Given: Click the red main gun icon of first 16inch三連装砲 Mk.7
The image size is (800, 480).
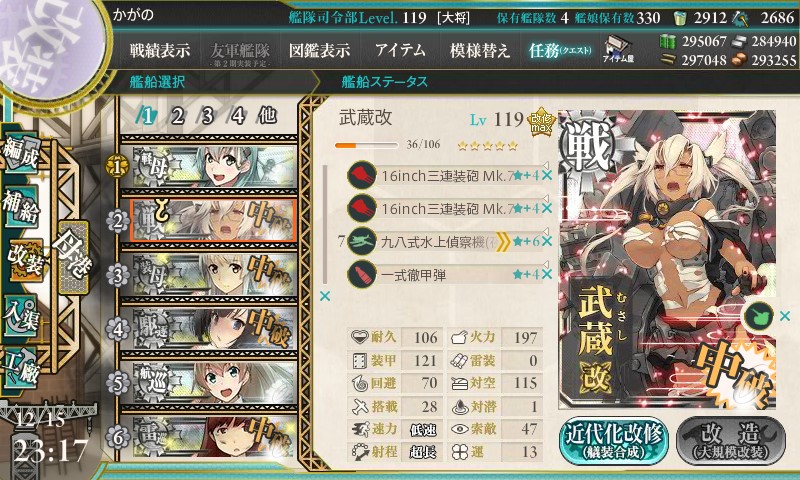Looking at the screenshot, I should [x=361, y=175].
